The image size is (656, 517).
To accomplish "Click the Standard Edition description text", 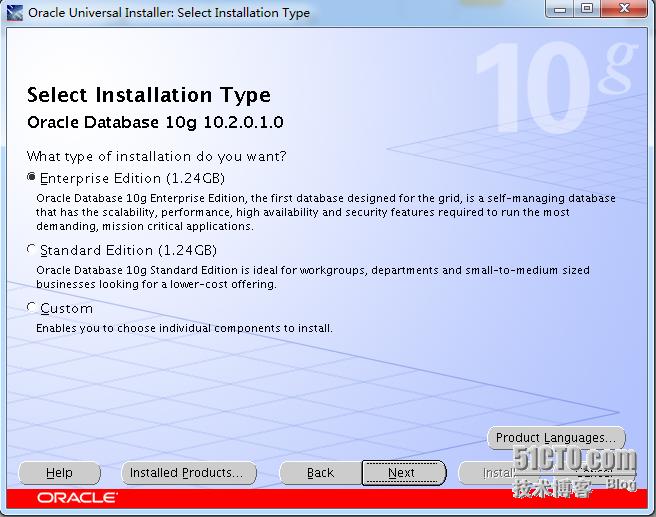I will pos(313,277).
